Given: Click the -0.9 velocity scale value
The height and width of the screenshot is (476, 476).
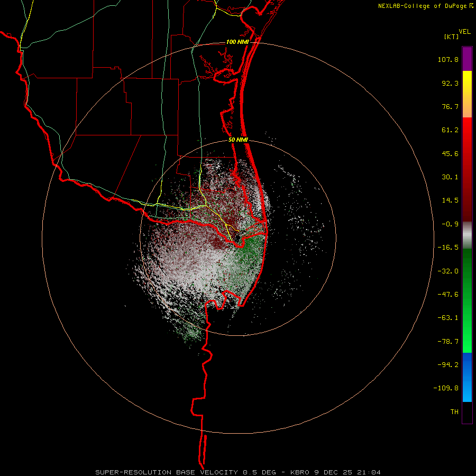Looking at the screenshot, I should 450,224.
